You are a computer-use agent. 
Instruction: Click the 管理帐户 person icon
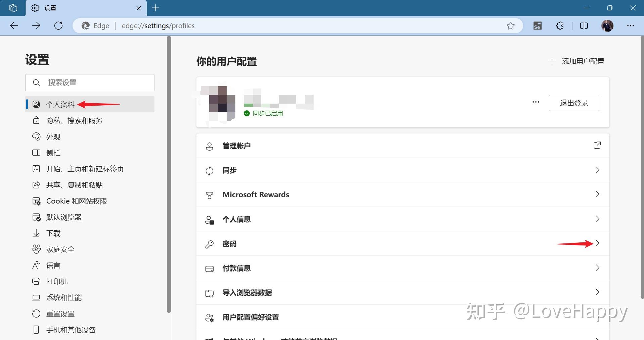tap(210, 147)
